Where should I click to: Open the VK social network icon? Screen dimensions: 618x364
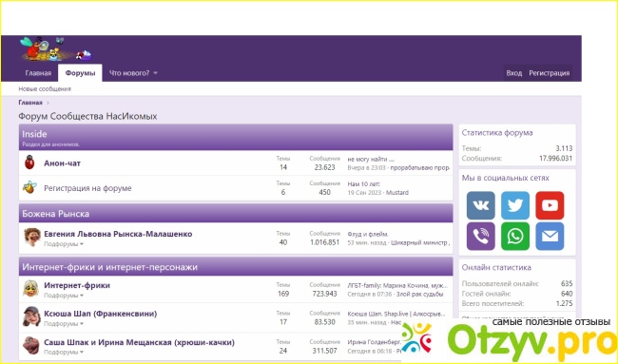480,205
